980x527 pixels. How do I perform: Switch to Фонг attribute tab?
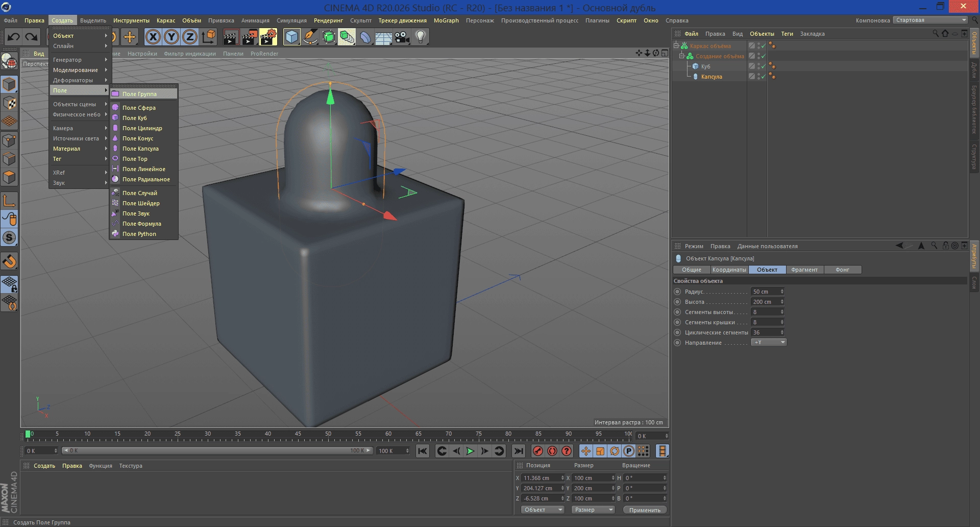(843, 270)
